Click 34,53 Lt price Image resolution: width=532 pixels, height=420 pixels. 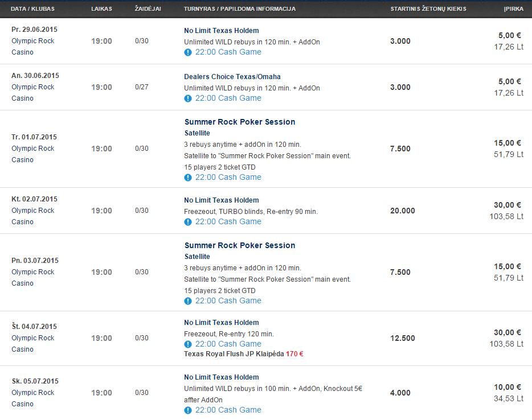click(509, 398)
